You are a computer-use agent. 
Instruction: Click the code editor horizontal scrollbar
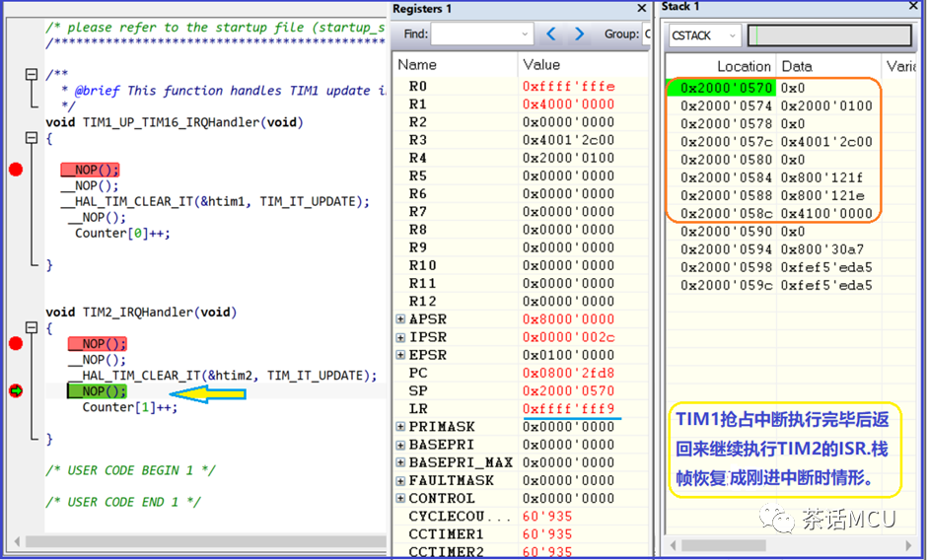pyautogui.click(x=206, y=541)
